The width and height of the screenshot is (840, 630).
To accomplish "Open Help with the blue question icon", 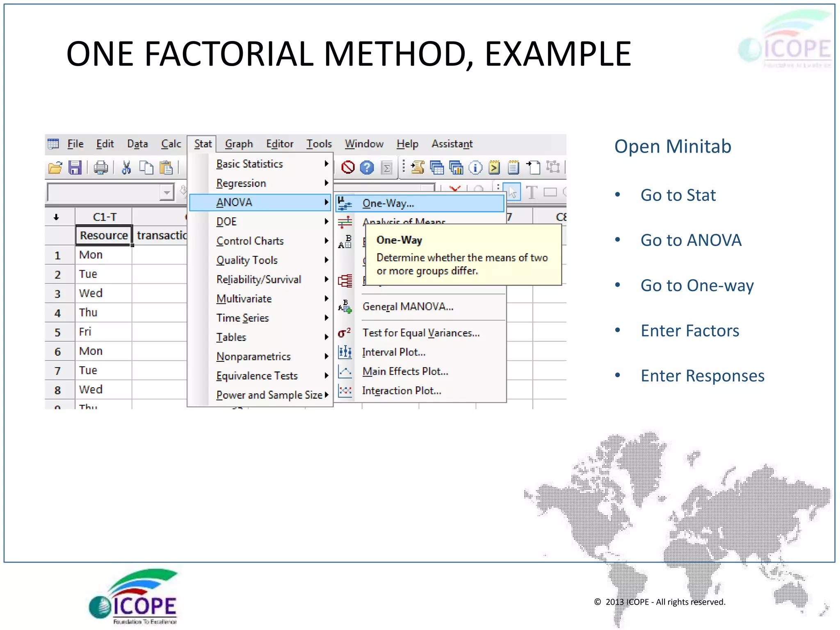I will pos(367,167).
